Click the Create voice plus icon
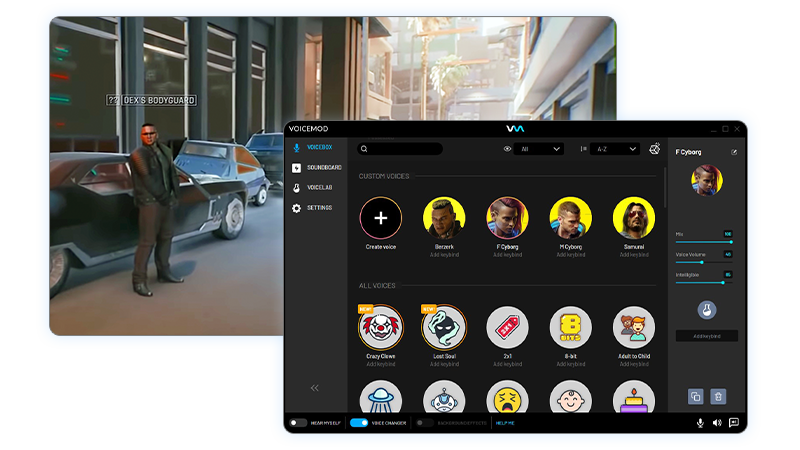Screen dimensions: 800x450 (x=381, y=218)
